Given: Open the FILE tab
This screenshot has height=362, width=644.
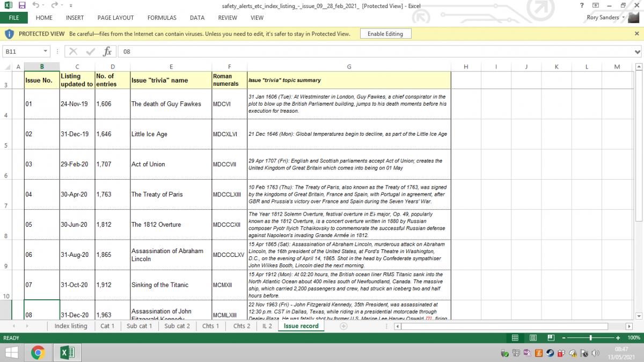Looking at the screenshot, I should (x=14, y=18).
